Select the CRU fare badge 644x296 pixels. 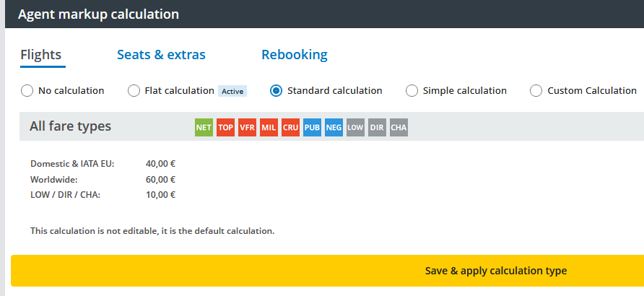(x=290, y=128)
